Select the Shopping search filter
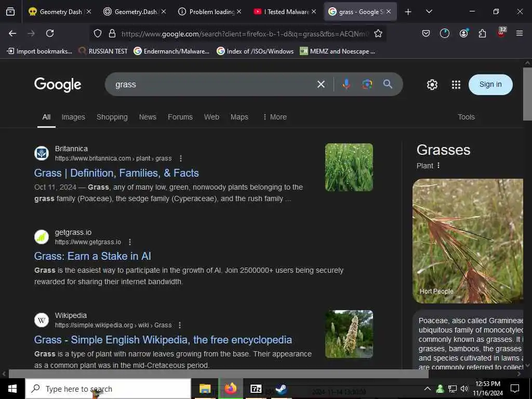The height and width of the screenshot is (399, 532). pos(112,117)
